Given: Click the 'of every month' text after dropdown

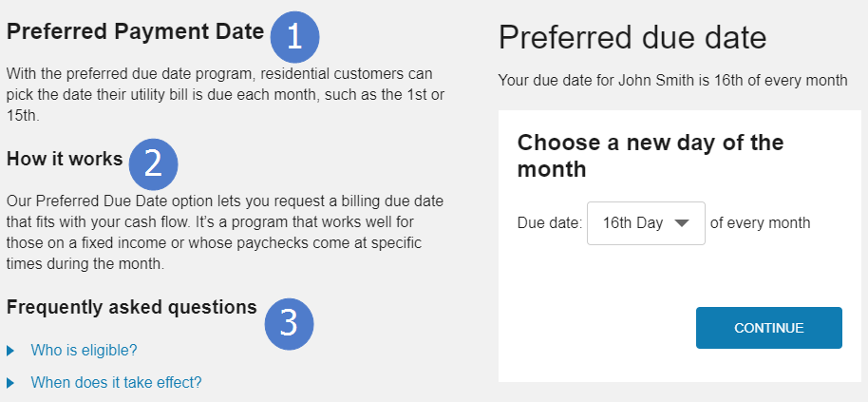Looking at the screenshot, I should (761, 223).
